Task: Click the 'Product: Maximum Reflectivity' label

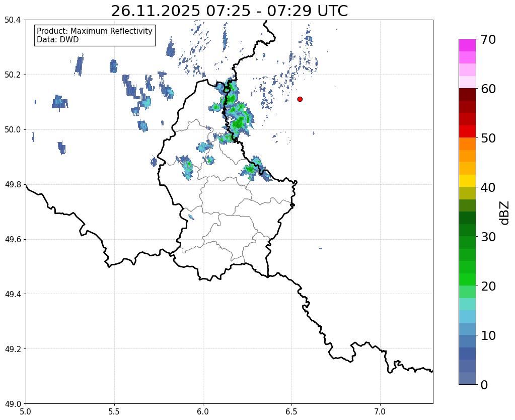Action: coord(95,31)
